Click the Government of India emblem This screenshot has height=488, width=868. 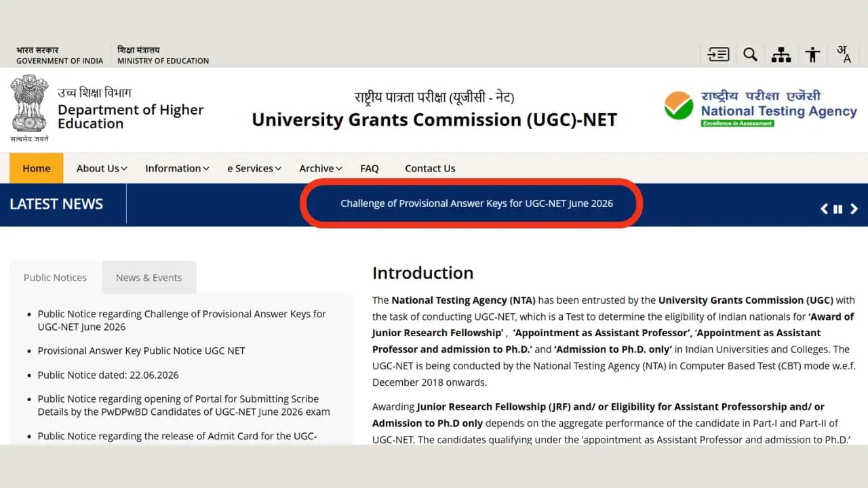click(29, 107)
